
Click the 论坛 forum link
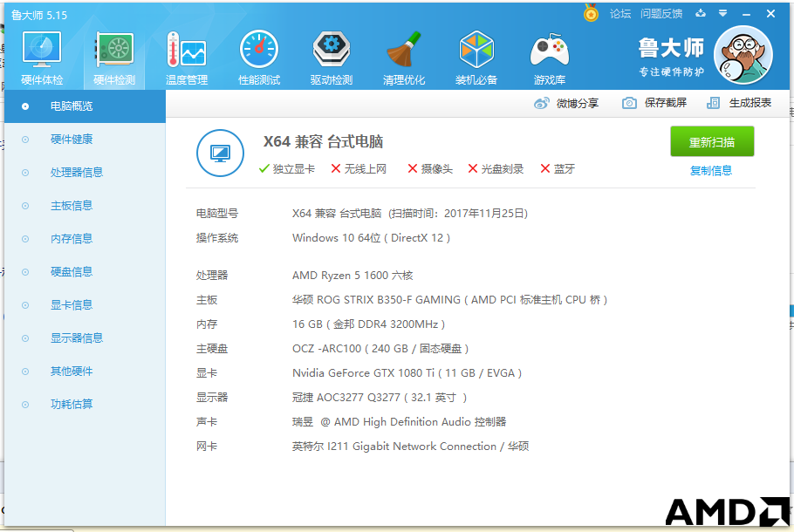point(620,14)
